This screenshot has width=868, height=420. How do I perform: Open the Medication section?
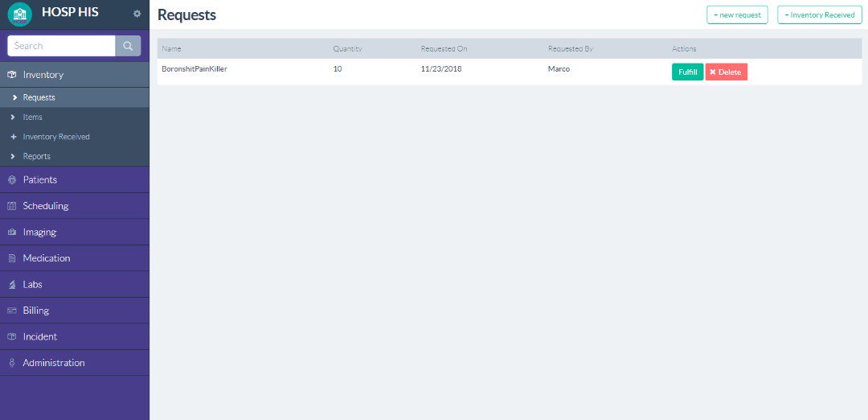[75, 258]
